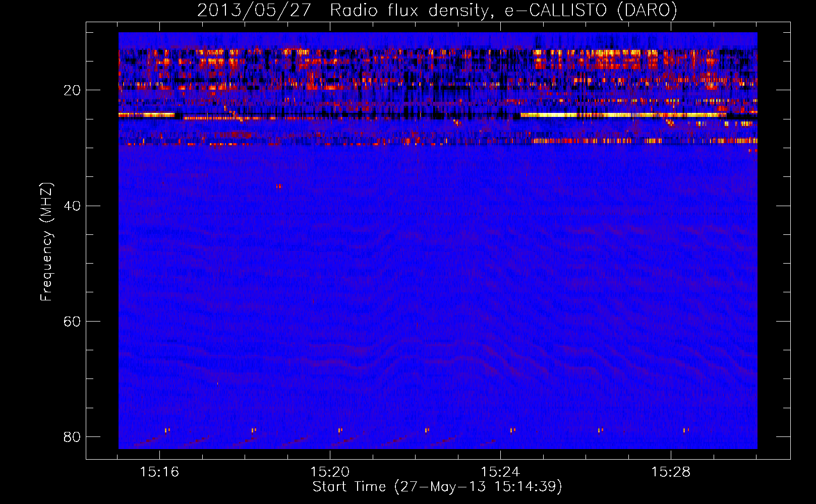Click the 15:16 time tick label
The width and height of the screenshot is (816, 504).
coord(159,472)
